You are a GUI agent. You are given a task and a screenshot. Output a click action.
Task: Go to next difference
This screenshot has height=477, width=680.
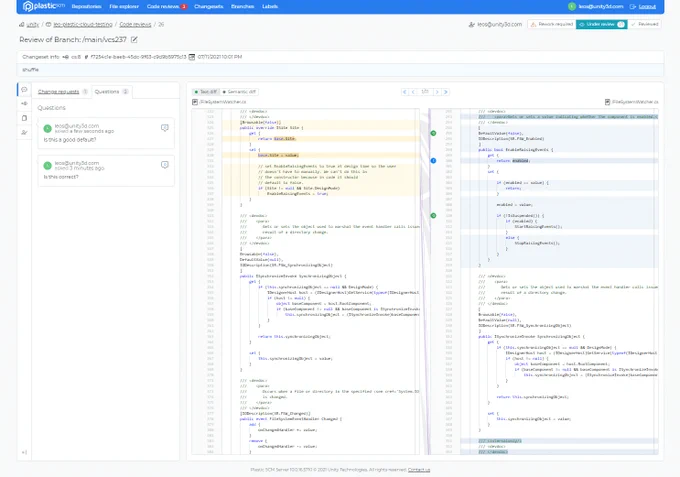(x=437, y=92)
